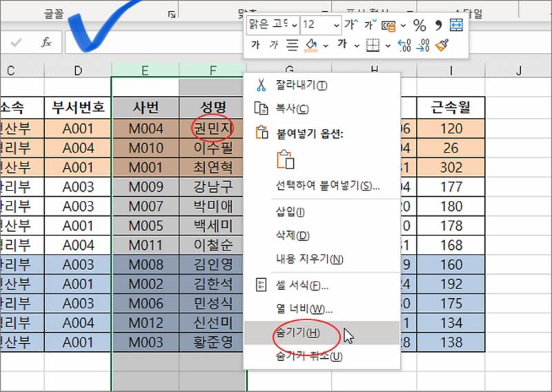Select column header I
Viewport: 552px width, 392px height.
pyautogui.click(x=451, y=70)
